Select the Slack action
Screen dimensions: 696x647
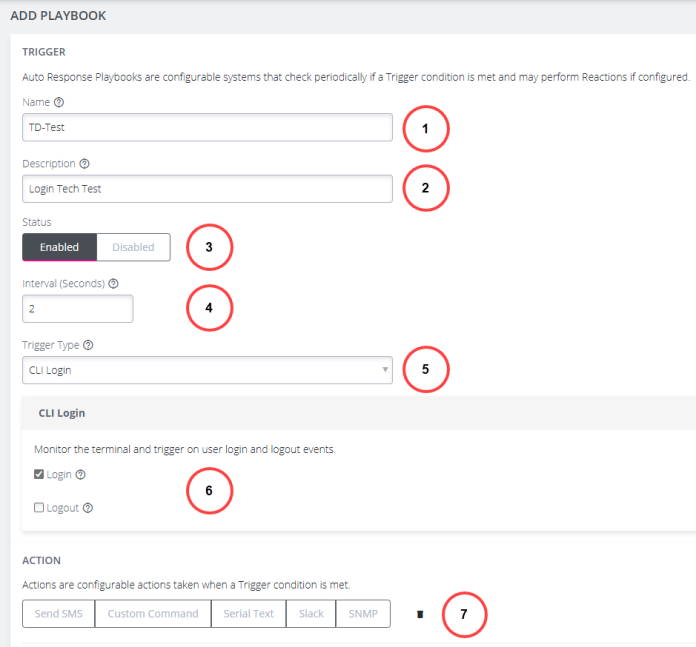[x=311, y=614]
